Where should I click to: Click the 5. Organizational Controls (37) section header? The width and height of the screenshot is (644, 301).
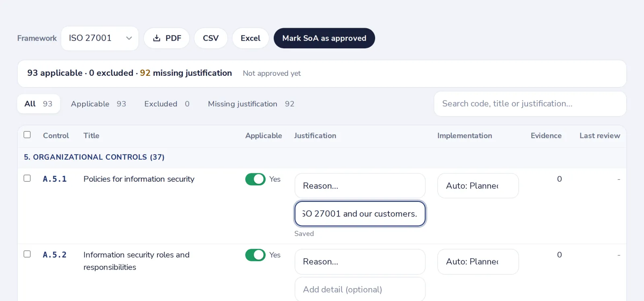94,157
